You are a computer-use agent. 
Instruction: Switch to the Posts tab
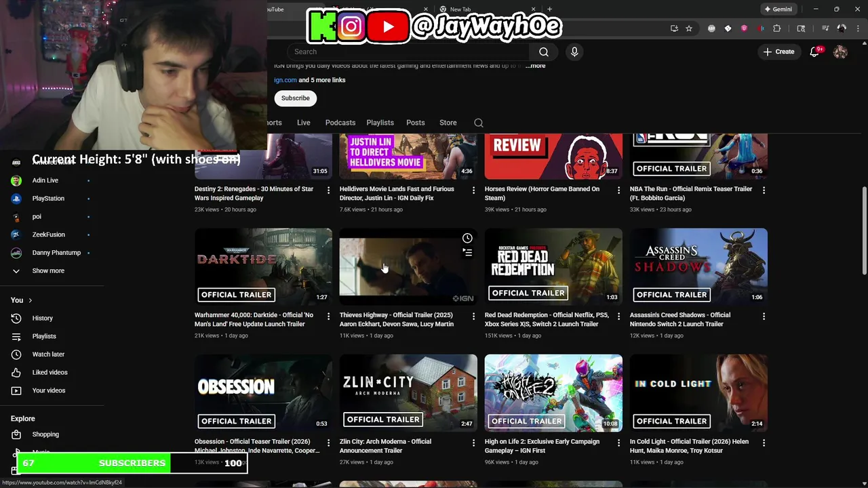click(416, 123)
